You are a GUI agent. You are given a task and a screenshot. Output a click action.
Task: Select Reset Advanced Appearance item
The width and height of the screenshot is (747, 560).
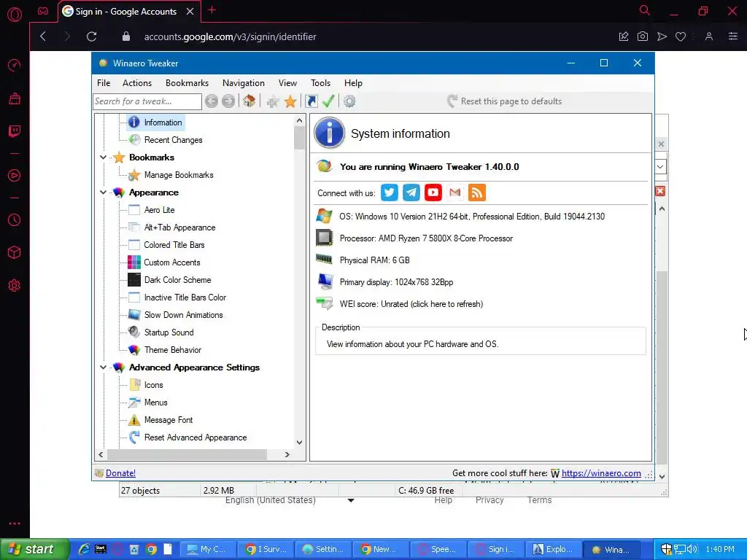coord(196,437)
